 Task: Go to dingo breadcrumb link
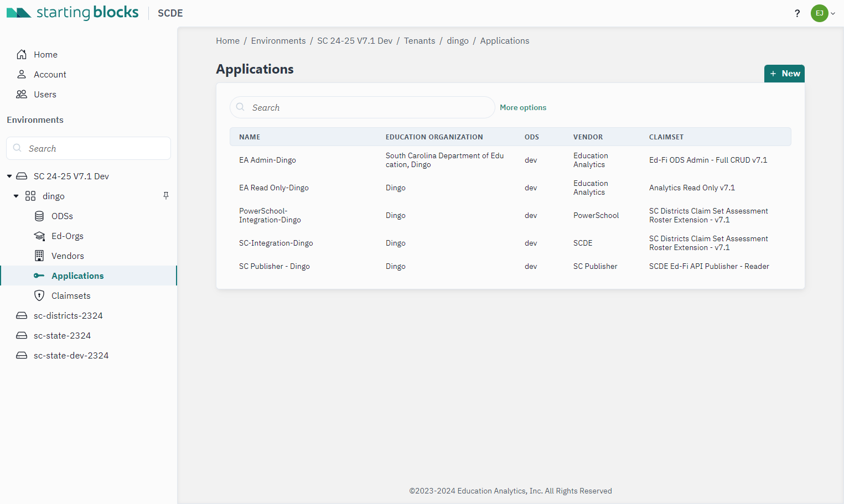coord(458,41)
